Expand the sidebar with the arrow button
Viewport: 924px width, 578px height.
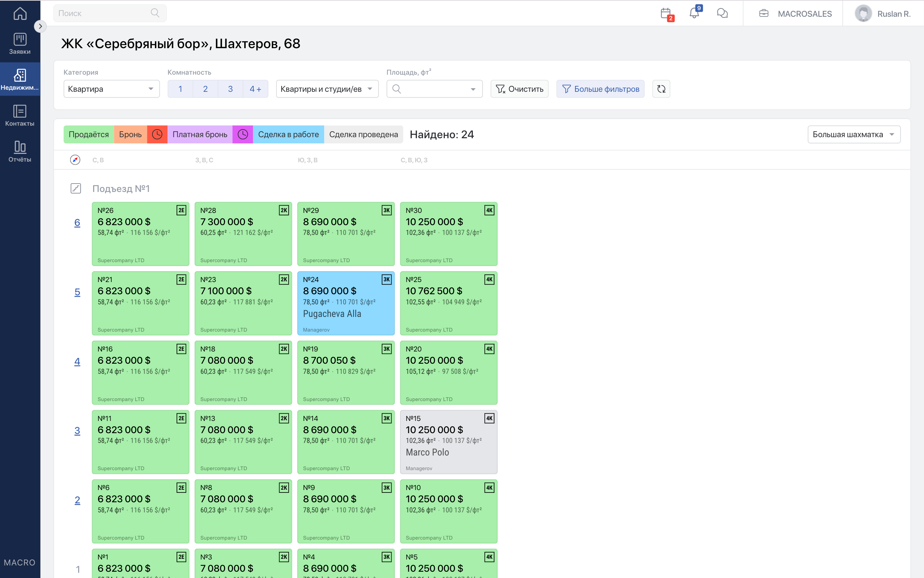[40, 27]
